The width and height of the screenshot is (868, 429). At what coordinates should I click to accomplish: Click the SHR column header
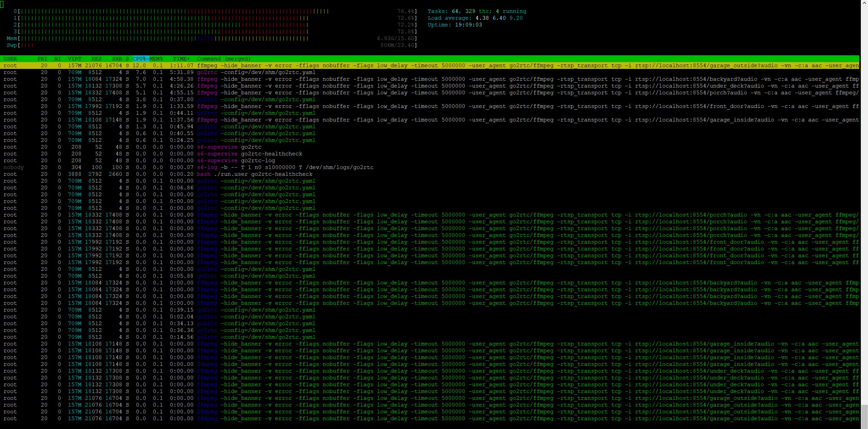click(x=117, y=59)
